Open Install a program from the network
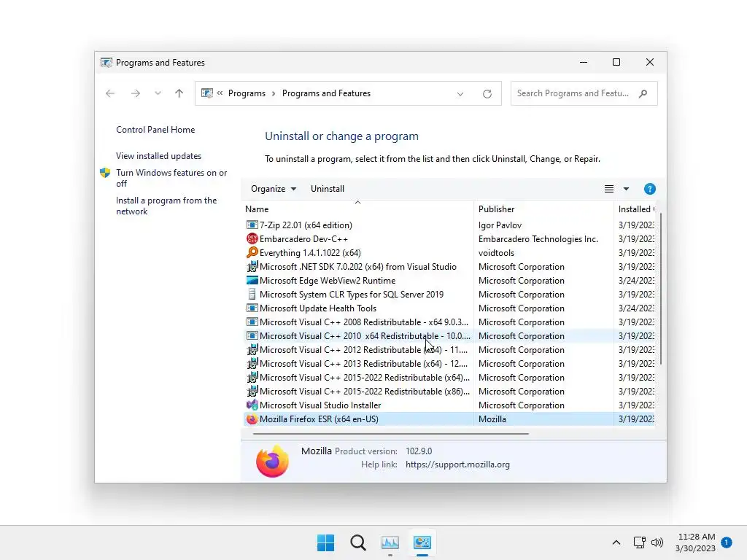 pyautogui.click(x=166, y=206)
